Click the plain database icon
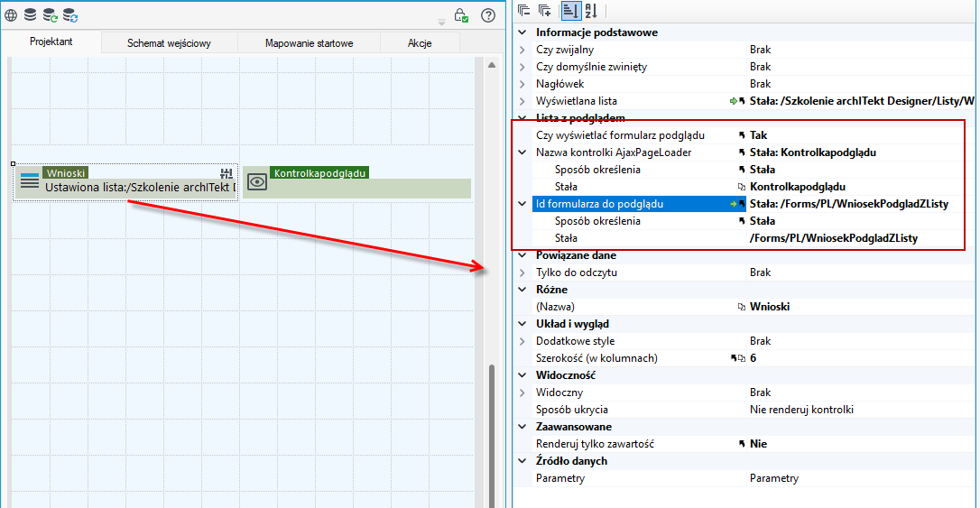 [30, 14]
